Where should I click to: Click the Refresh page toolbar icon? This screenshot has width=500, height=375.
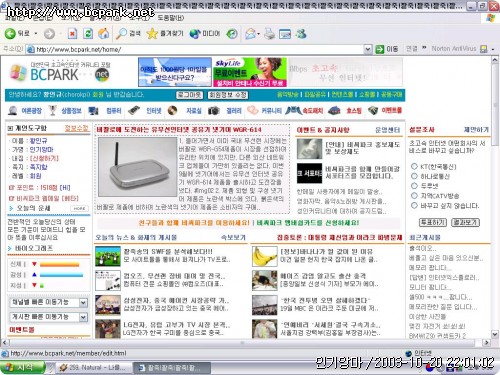pyautogui.click(x=88, y=34)
